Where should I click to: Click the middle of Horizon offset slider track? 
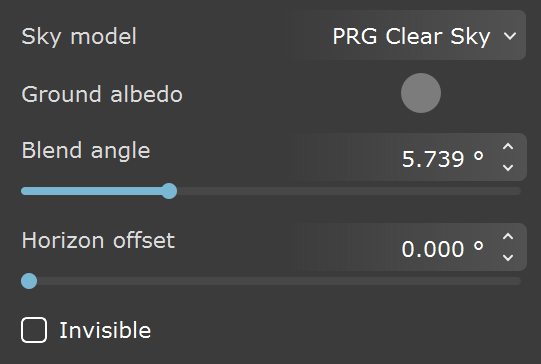click(x=271, y=281)
